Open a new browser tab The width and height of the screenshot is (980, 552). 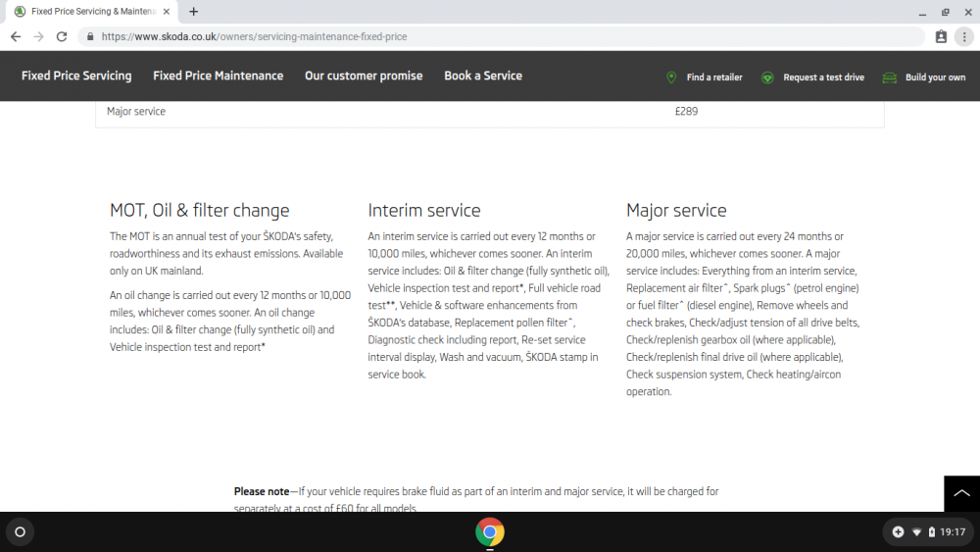pyautogui.click(x=194, y=11)
